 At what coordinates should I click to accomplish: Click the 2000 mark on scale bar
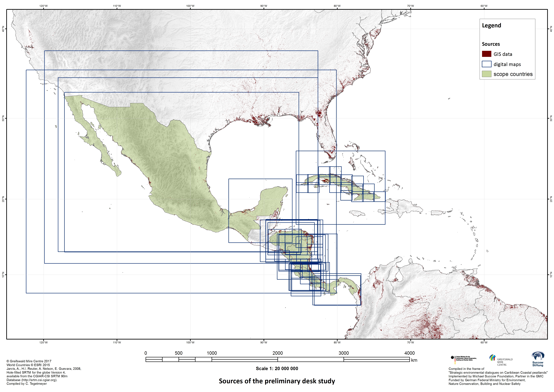coord(277,353)
